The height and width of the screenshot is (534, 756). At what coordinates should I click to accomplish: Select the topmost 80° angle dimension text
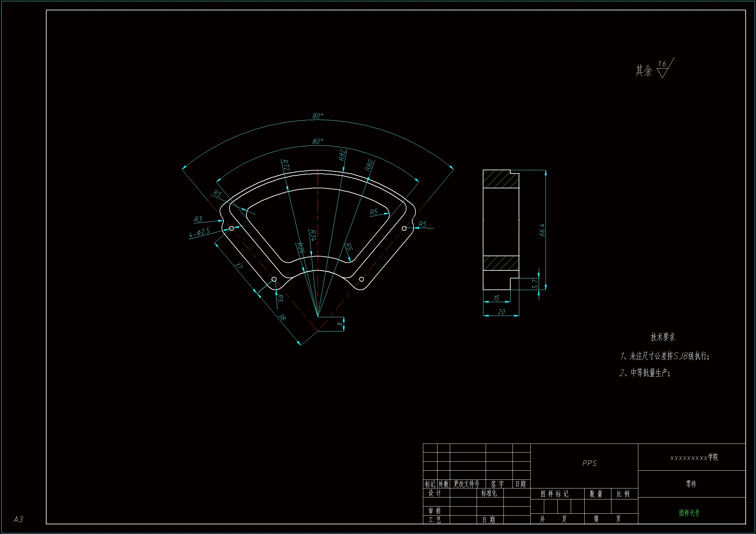click(318, 116)
